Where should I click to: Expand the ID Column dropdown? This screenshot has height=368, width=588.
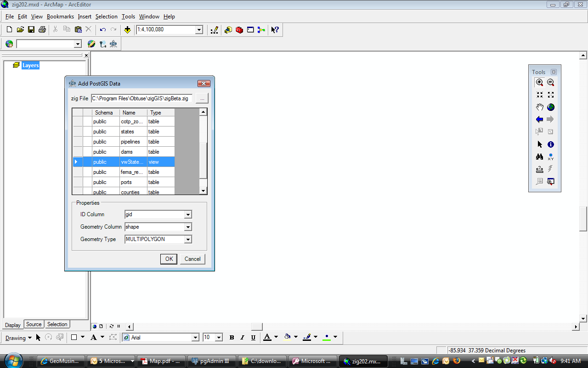[188, 215]
